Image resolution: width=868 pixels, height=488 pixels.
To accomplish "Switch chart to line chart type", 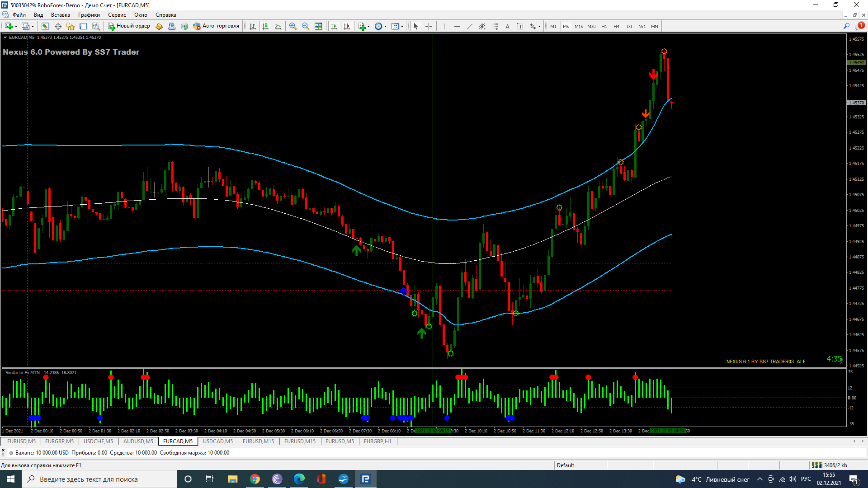I will pyautogui.click(x=278, y=26).
